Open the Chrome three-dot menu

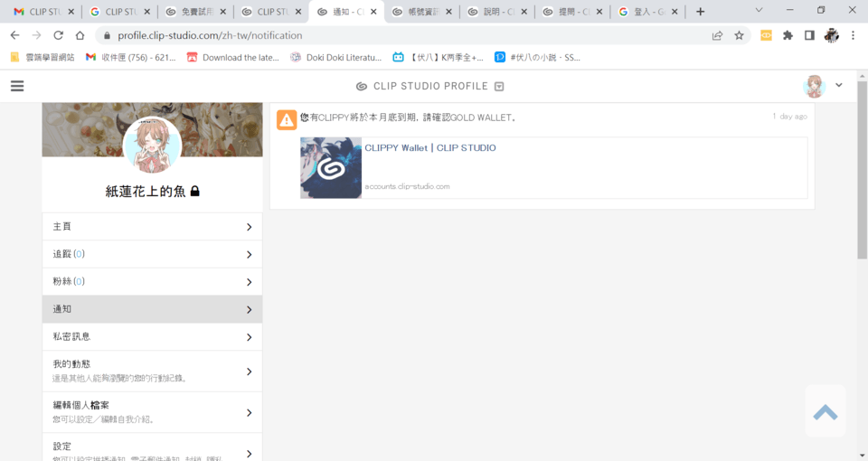(853, 35)
